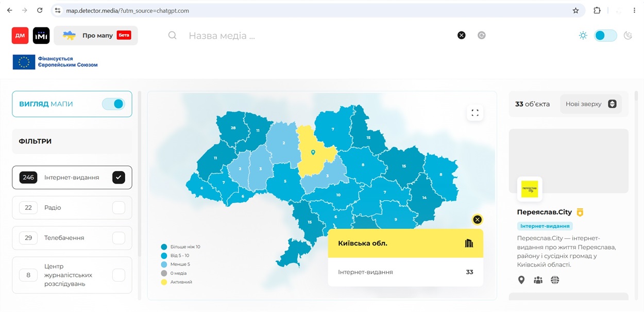Open the Переяслав.City yellow logo thumbnail

[530, 189]
